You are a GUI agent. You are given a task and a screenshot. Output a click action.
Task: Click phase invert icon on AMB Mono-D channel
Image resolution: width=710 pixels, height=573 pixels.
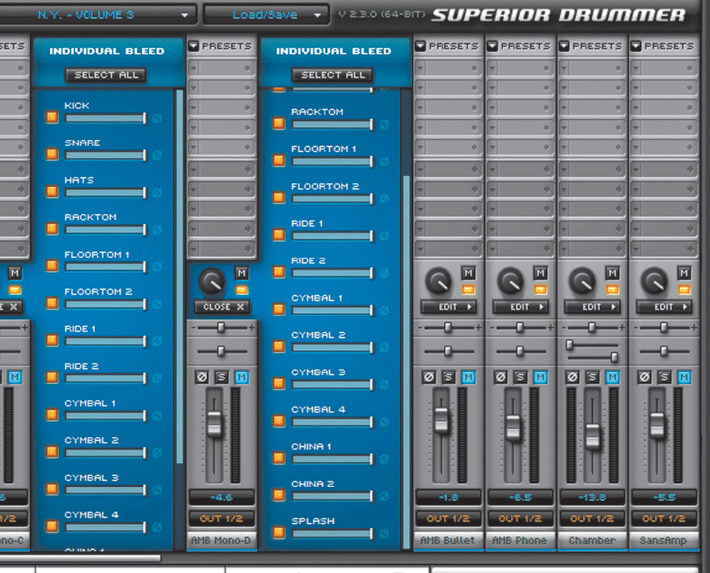pos(202,377)
